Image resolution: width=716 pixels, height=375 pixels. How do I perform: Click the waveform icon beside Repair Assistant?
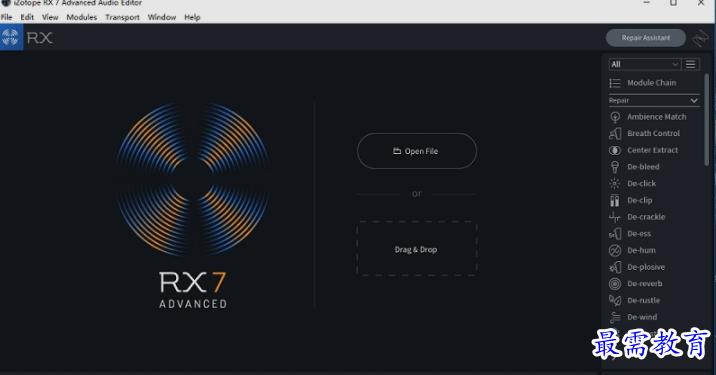[x=700, y=38]
